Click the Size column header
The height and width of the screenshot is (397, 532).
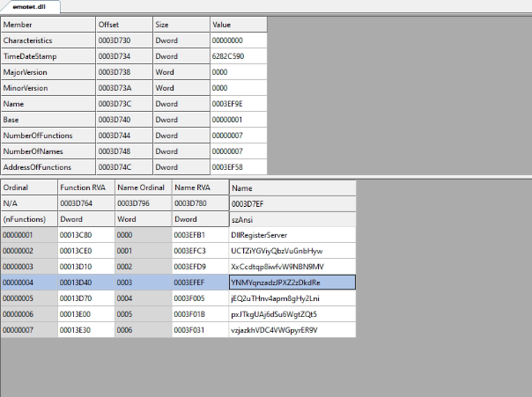[x=181, y=25]
